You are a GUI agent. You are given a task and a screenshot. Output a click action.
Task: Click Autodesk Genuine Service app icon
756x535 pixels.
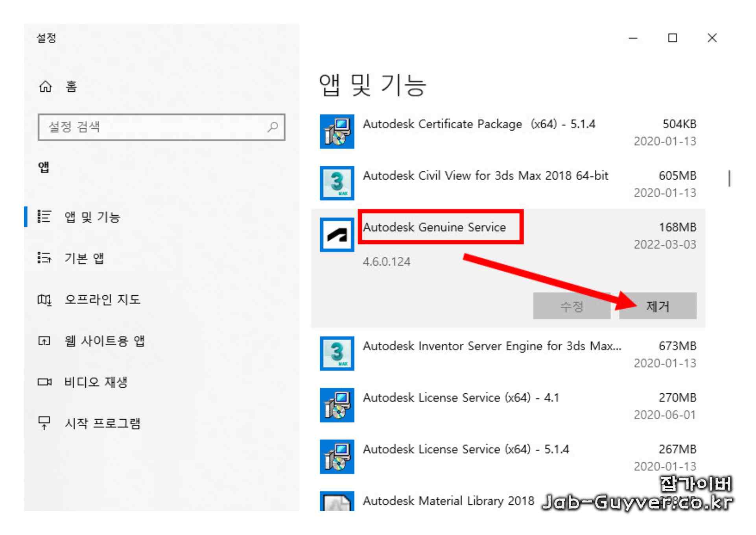337,235
